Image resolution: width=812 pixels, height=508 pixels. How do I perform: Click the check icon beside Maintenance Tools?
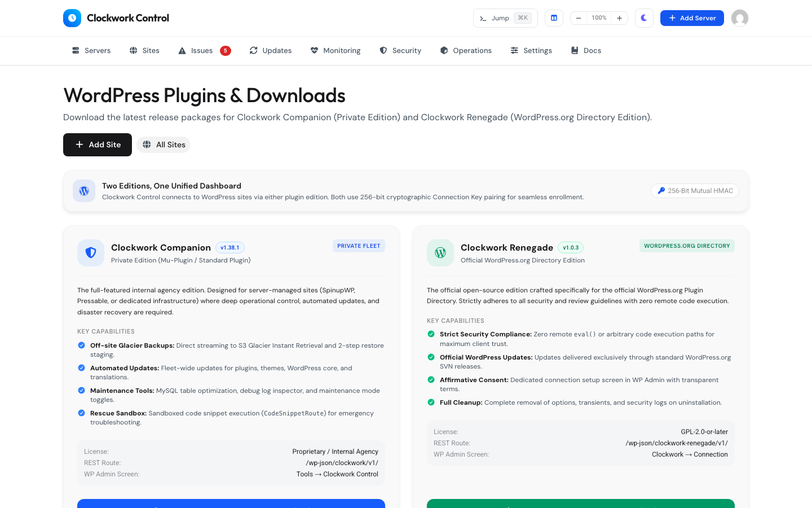pyautogui.click(x=81, y=391)
